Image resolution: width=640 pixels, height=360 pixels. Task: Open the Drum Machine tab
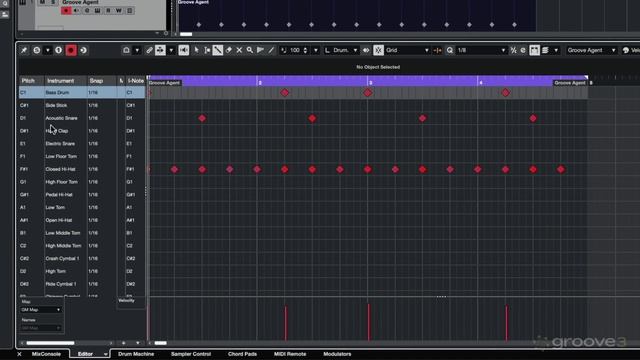136,354
